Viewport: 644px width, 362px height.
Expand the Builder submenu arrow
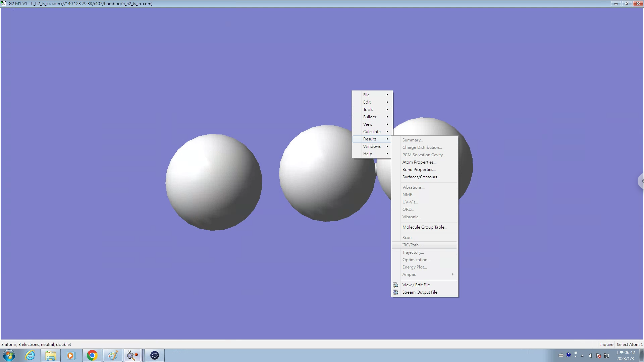(x=387, y=117)
